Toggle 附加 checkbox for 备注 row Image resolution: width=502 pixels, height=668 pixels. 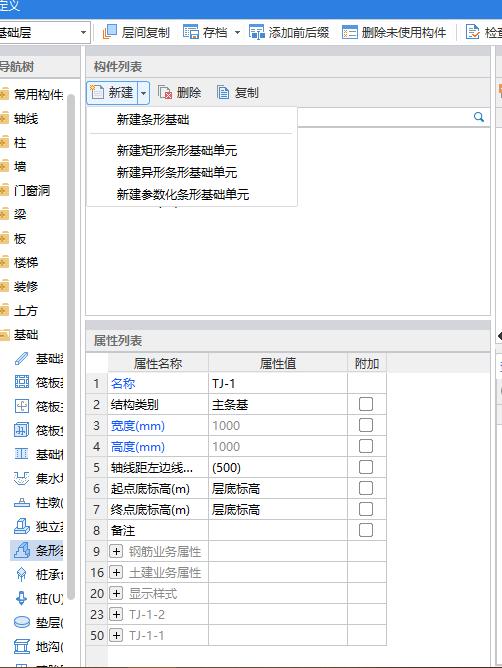[366, 530]
